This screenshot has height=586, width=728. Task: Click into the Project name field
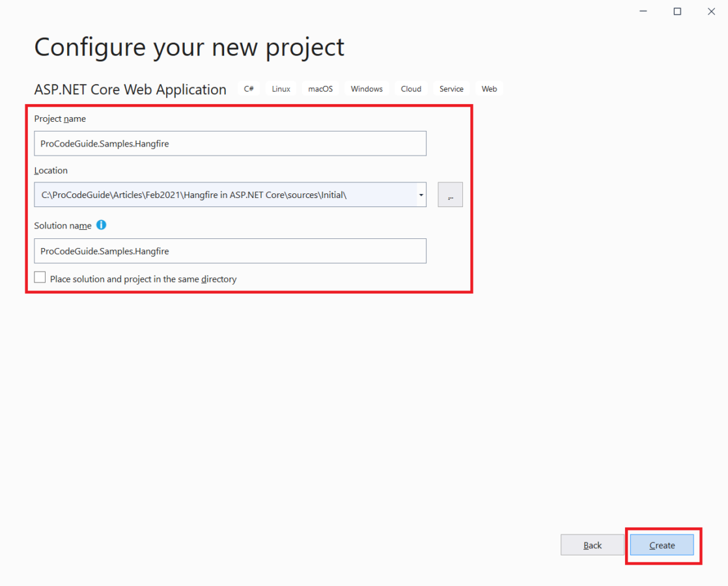click(230, 143)
